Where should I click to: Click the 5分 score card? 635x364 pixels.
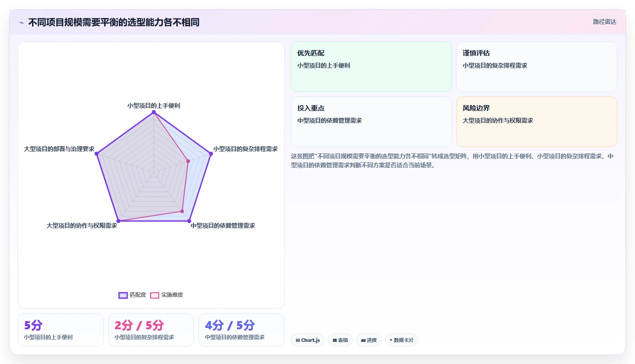(x=60, y=330)
